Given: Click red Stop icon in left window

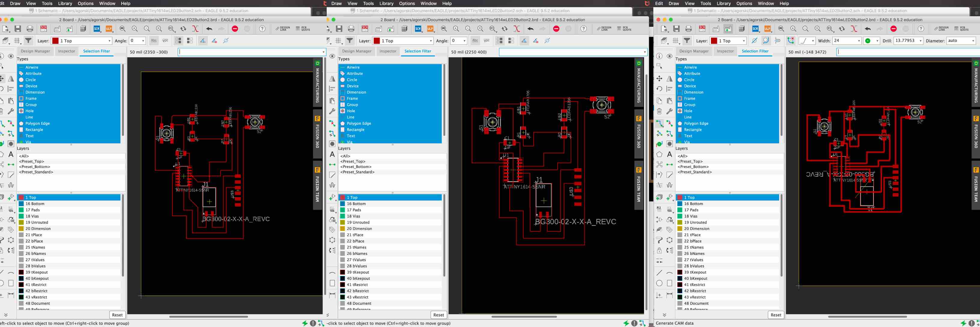Looking at the screenshot, I should (235, 29).
